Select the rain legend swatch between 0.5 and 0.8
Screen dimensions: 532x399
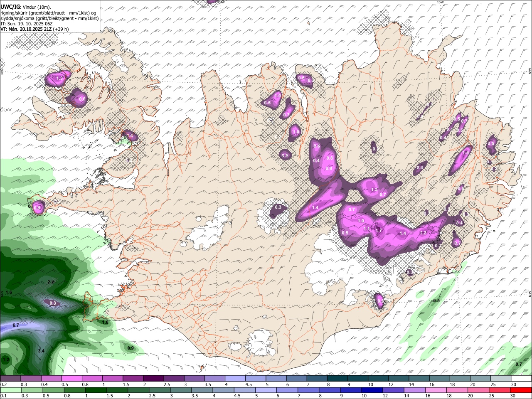coord(53,390)
